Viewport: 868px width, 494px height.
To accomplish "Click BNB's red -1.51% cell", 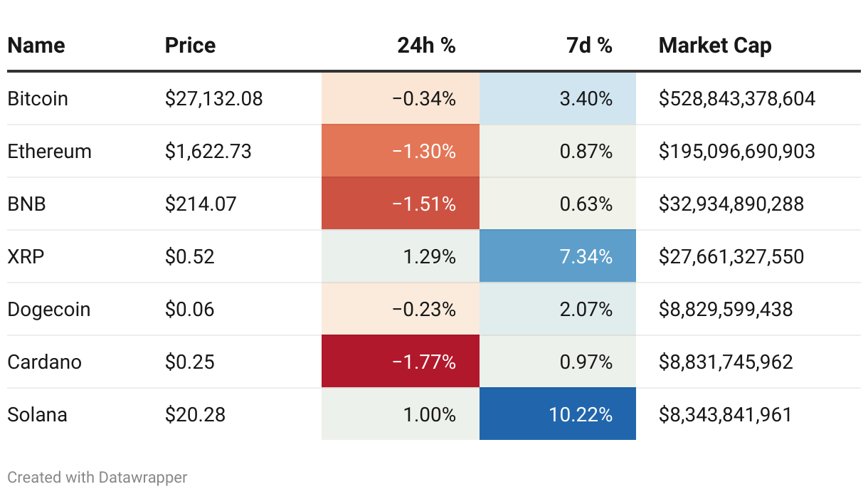I will [401, 204].
